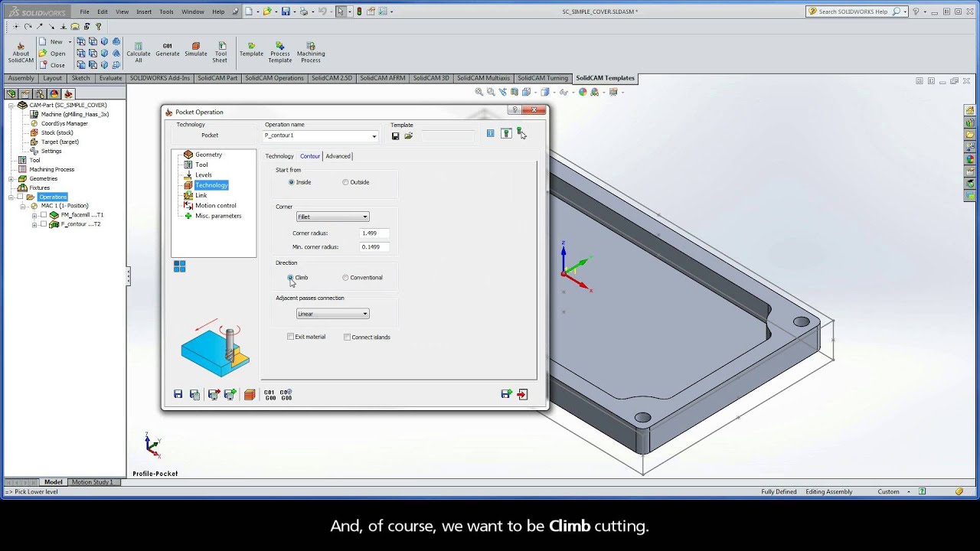Click the SolidWorks Search magnifier icon
This screenshot has height=551, width=980.
pos(896,11)
